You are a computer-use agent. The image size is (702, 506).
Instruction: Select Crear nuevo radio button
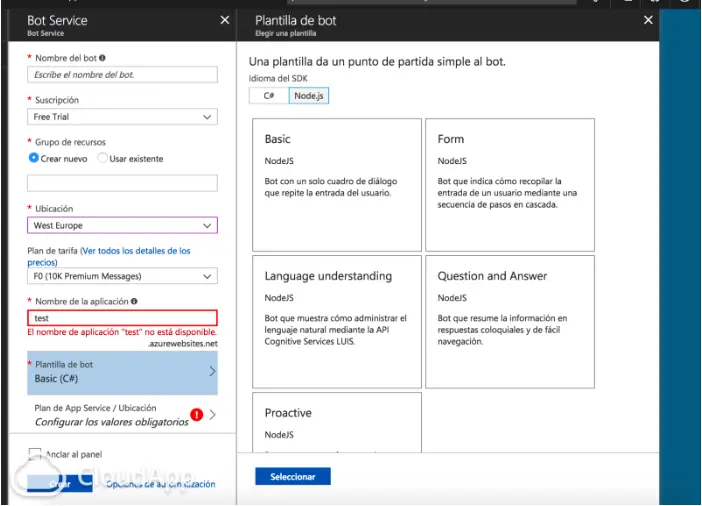coord(34,158)
